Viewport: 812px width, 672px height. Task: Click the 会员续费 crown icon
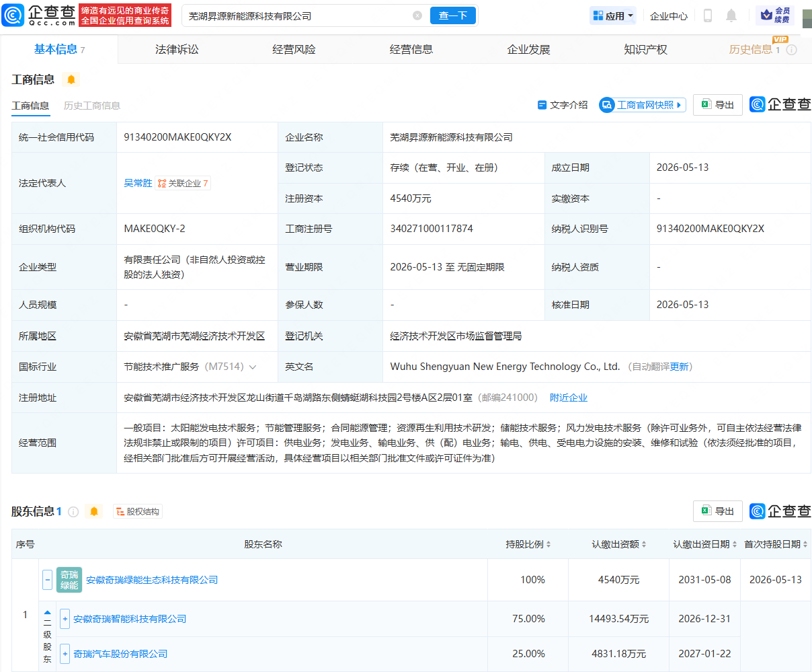(774, 15)
